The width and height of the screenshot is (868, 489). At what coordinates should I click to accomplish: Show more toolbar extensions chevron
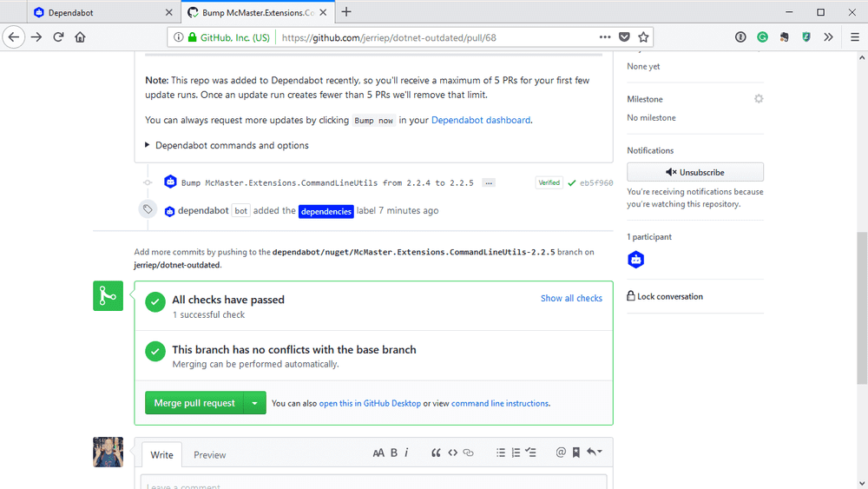(x=828, y=37)
